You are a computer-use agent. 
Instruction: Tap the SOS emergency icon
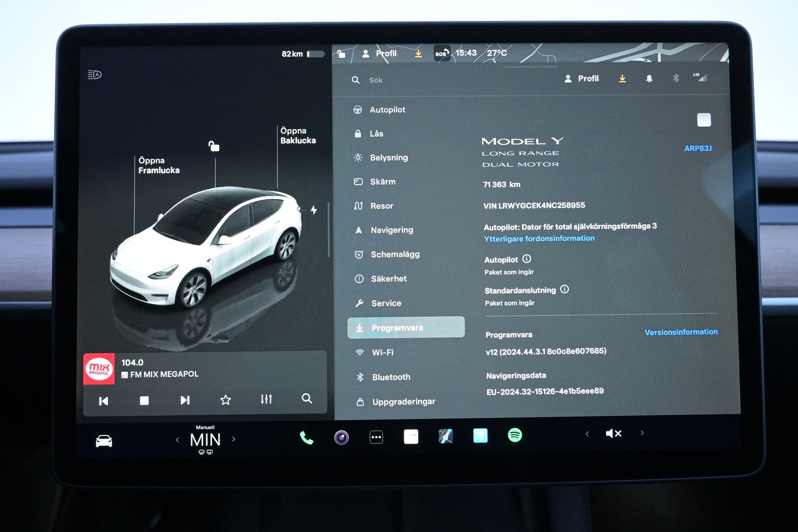(x=442, y=53)
